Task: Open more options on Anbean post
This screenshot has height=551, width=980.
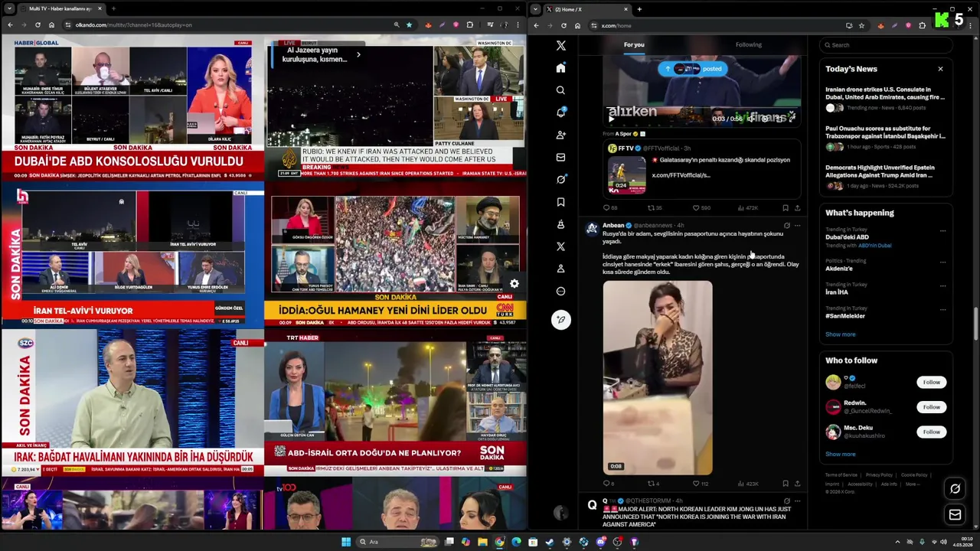Action: pyautogui.click(x=797, y=226)
